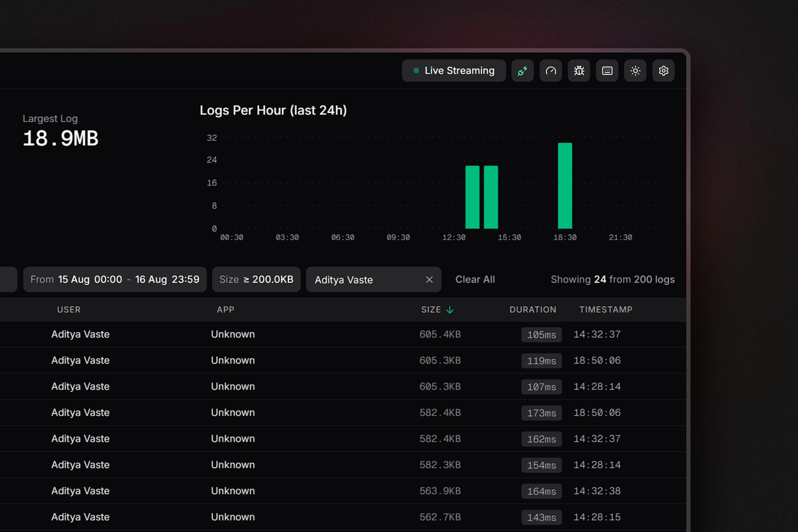Open the settings gear icon

point(663,71)
